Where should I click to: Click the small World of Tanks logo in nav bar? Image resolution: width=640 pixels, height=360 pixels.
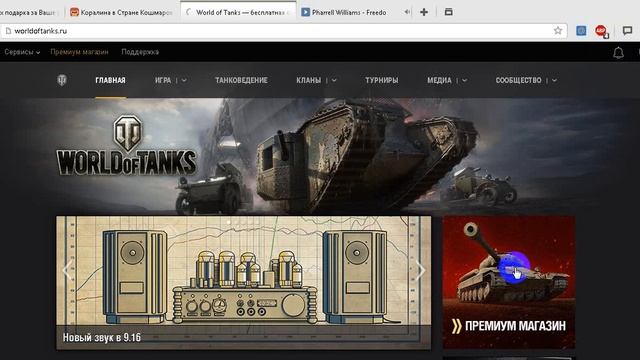point(62,80)
